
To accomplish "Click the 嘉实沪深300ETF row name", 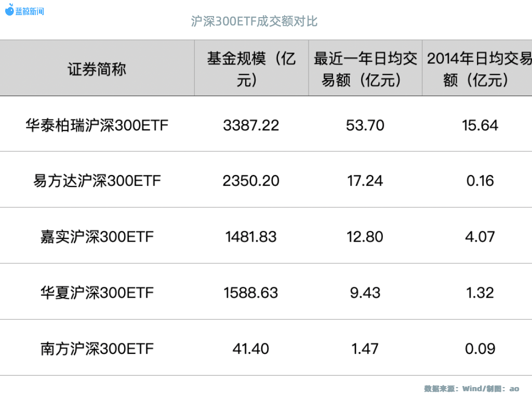I will coord(97,237).
